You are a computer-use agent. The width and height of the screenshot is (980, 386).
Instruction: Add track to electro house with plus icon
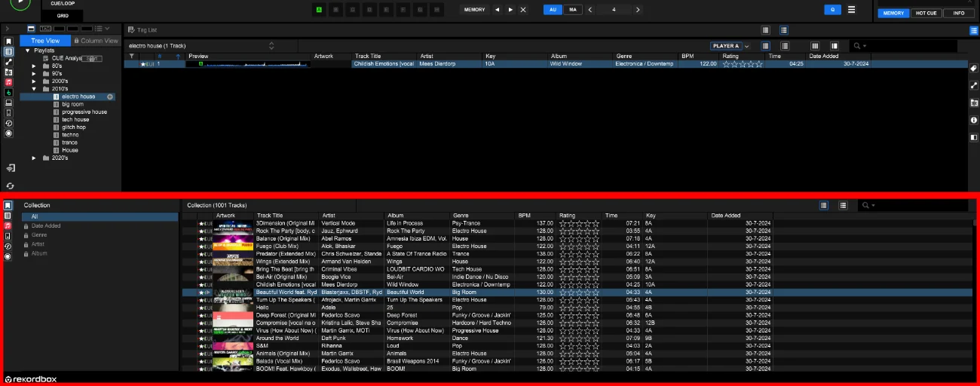point(111,96)
